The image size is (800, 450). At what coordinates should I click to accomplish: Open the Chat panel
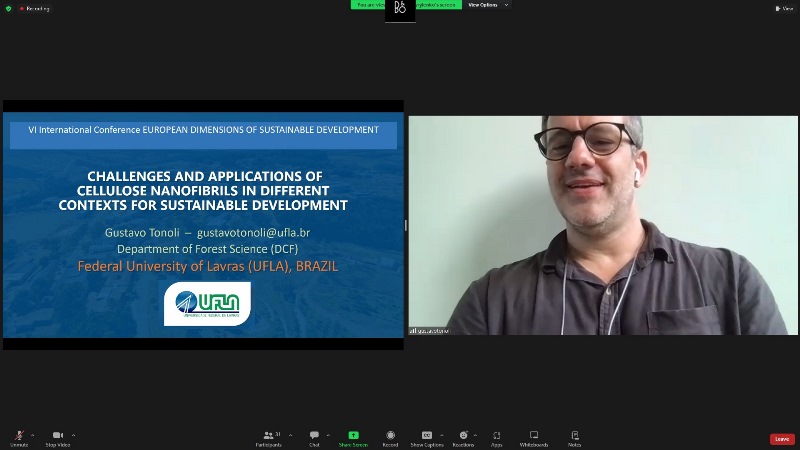[314, 436]
